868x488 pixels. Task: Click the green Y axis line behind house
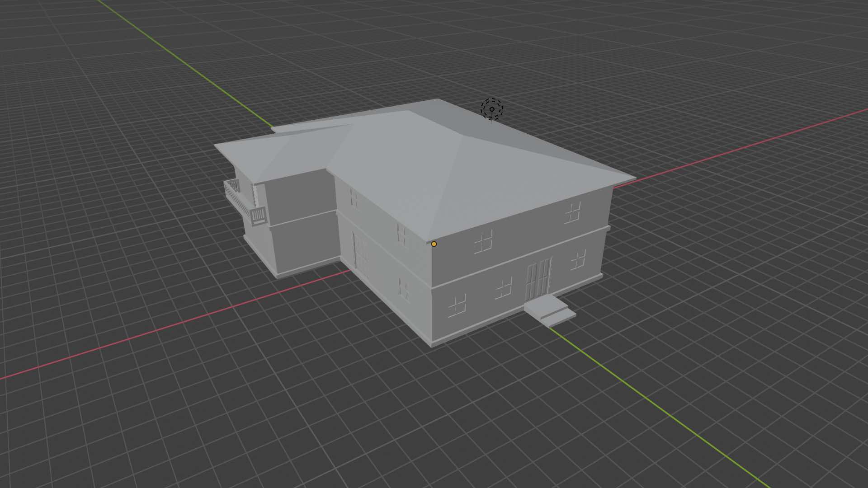[x=181, y=61]
